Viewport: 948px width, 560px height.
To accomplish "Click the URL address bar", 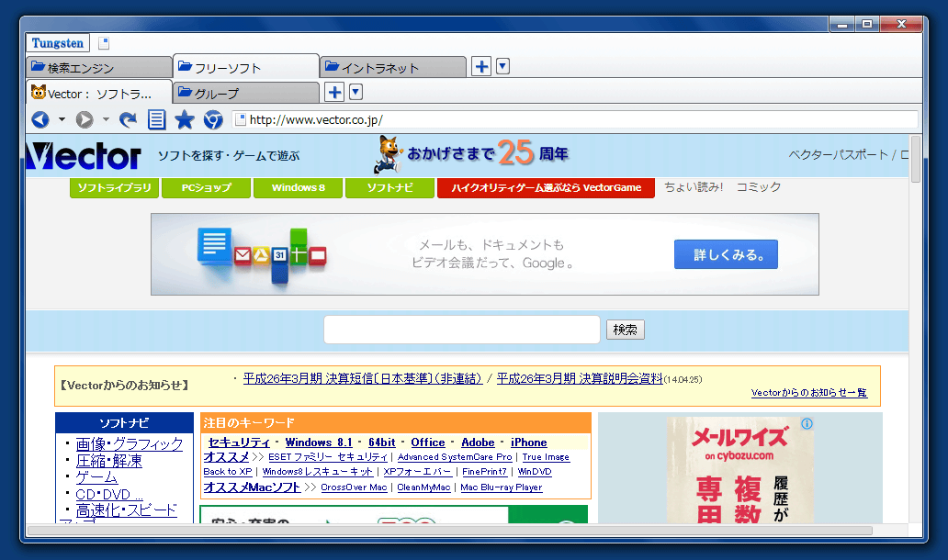I will coord(576,119).
